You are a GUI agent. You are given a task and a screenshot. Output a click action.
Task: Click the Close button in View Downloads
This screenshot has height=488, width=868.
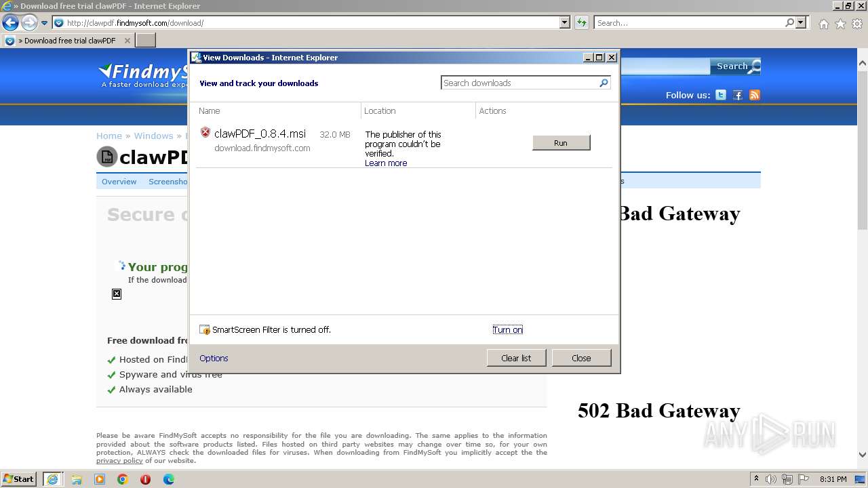[x=581, y=358]
